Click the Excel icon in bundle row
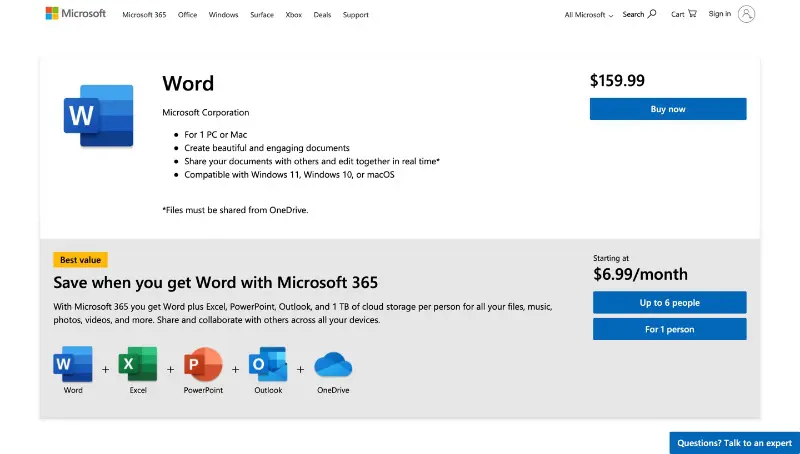Image resolution: width=800 pixels, height=454 pixels. coord(138,365)
